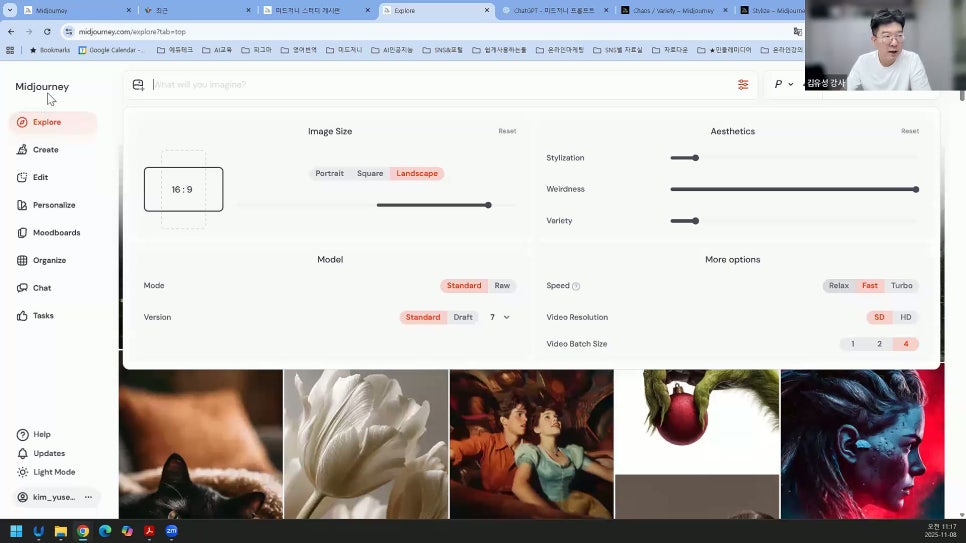Image resolution: width=966 pixels, height=543 pixels.
Task: Open the Tasks section icon
Action: (x=22, y=316)
